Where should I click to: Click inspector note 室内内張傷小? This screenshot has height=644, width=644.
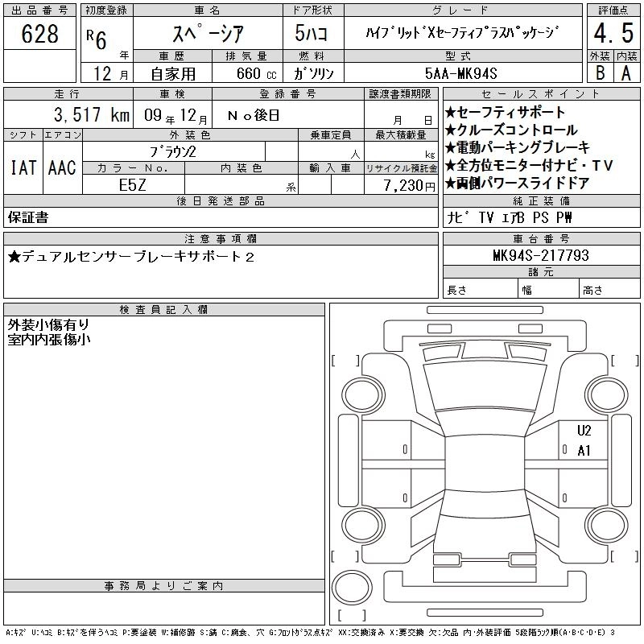pyautogui.click(x=49, y=340)
